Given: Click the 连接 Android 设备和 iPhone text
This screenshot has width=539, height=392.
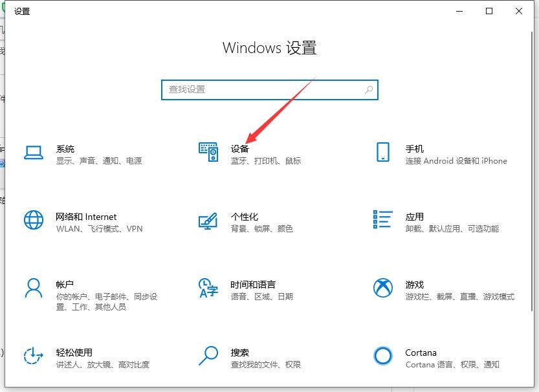Looking at the screenshot, I should click(x=456, y=160).
